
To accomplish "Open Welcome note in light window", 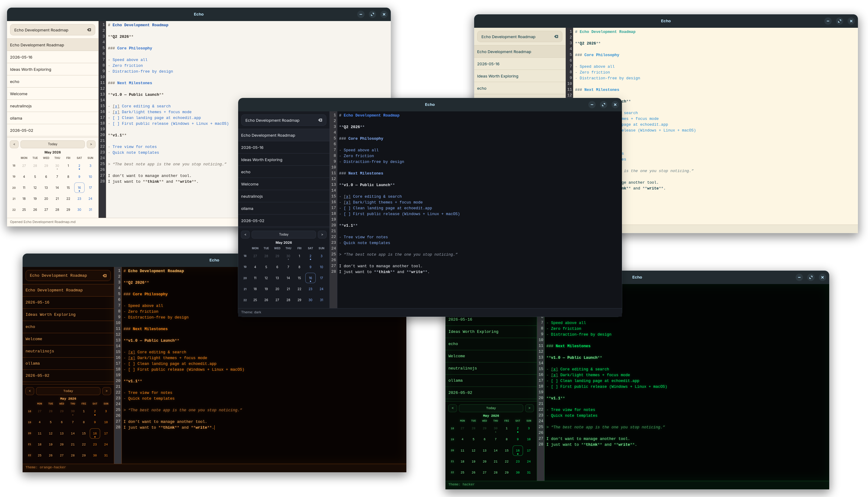I will [53, 94].
